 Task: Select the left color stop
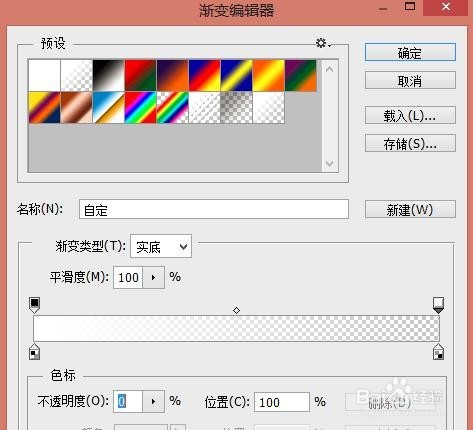[x=35, y=352]
